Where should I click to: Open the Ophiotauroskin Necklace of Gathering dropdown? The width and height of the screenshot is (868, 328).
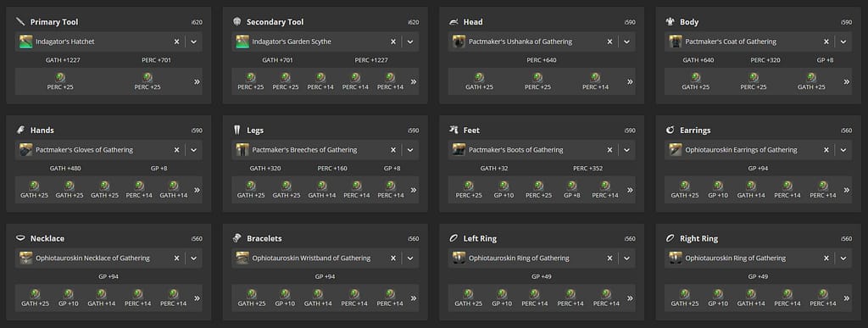194,259
